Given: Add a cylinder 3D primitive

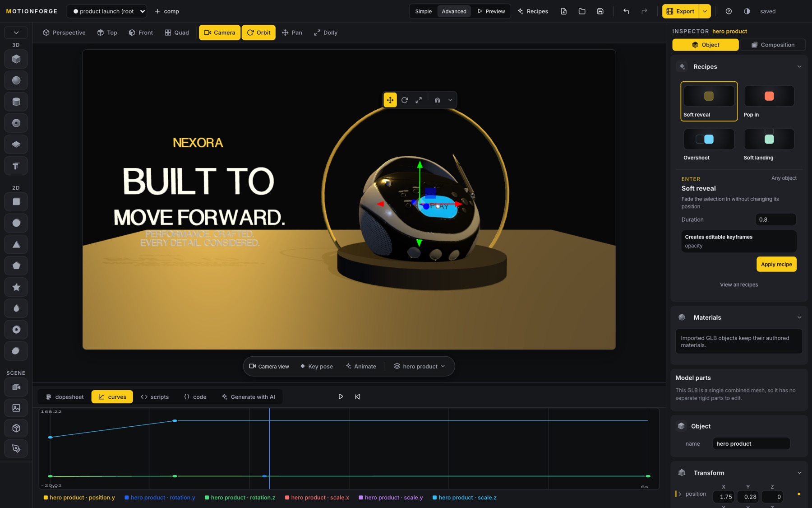Looking at the screenshot, I should (16, 102).
